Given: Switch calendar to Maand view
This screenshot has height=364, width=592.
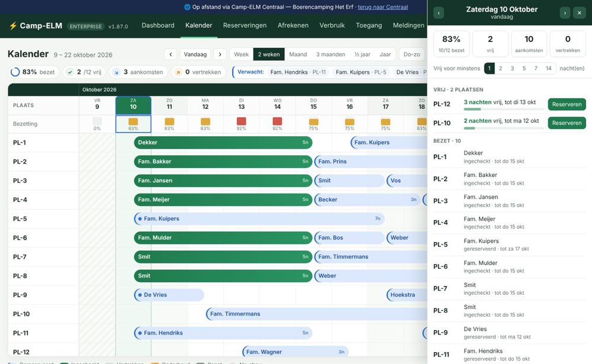Looking at the screenshot, I should click(298, 54).
